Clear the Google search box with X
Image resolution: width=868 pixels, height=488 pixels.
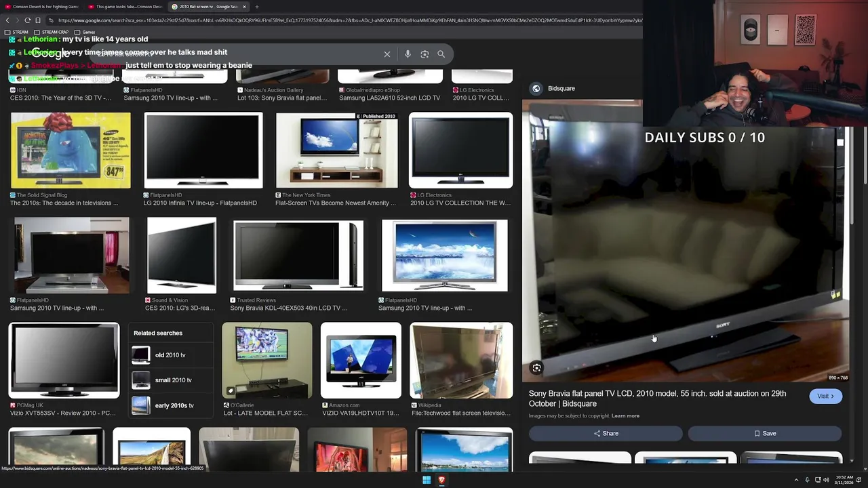point(387,54)
